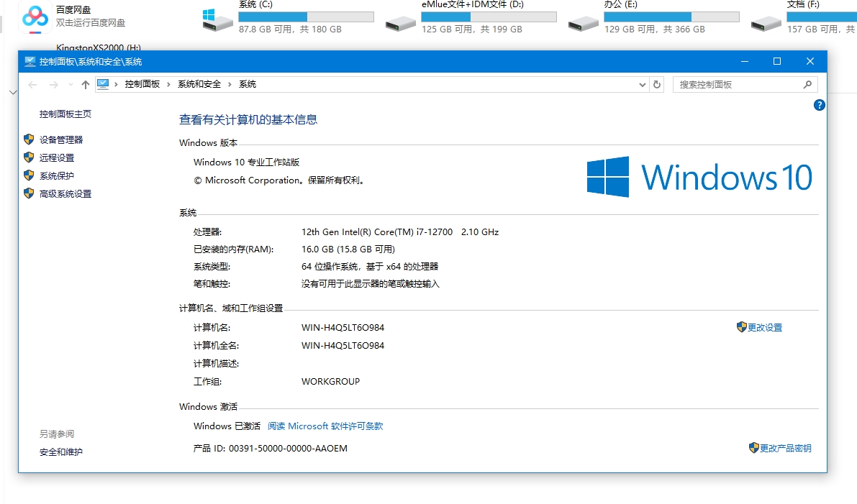Click 更改设置 link

click(x=765, y=327)
